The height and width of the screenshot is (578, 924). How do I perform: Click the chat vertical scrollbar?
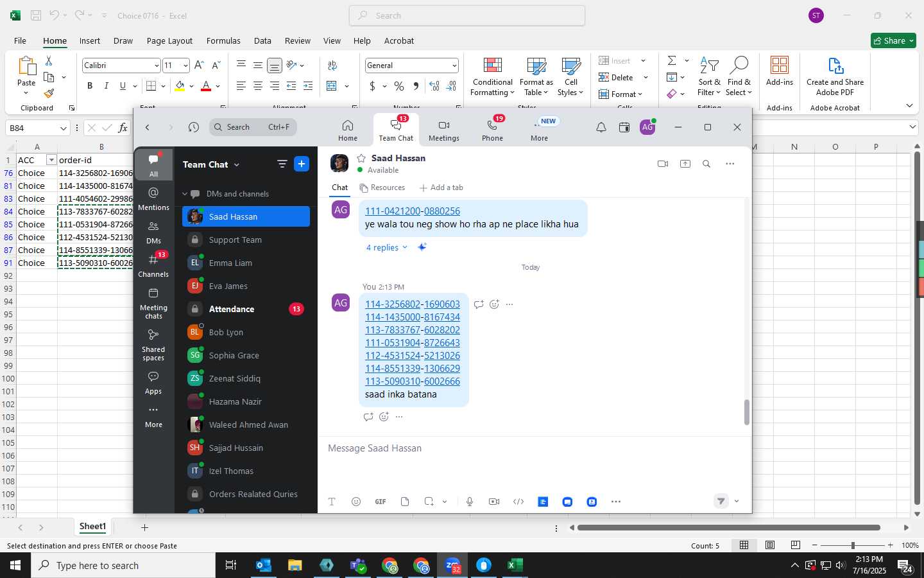pyautogui.click(x=746, y=412)
